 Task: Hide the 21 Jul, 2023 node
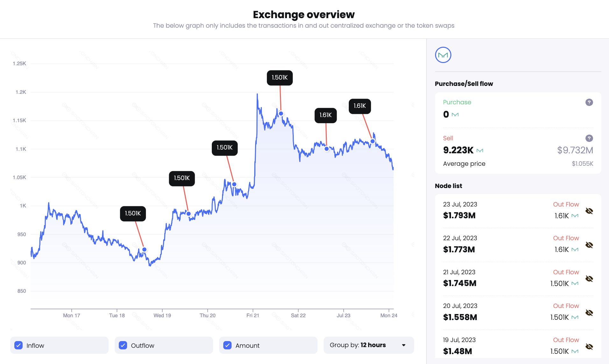point(589,279)
